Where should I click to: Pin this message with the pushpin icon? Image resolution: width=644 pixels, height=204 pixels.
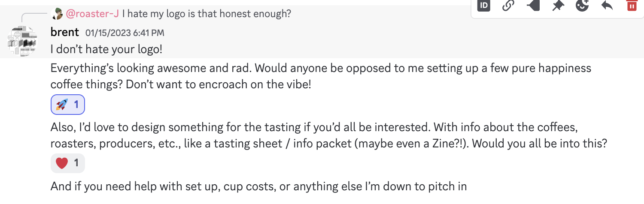click(558, 6)
